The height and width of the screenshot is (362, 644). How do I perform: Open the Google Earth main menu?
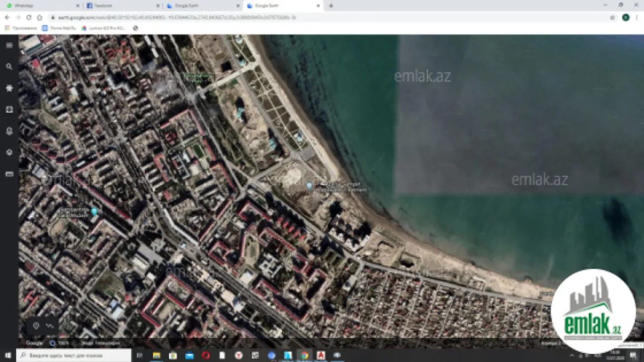[x=8, y=44]
